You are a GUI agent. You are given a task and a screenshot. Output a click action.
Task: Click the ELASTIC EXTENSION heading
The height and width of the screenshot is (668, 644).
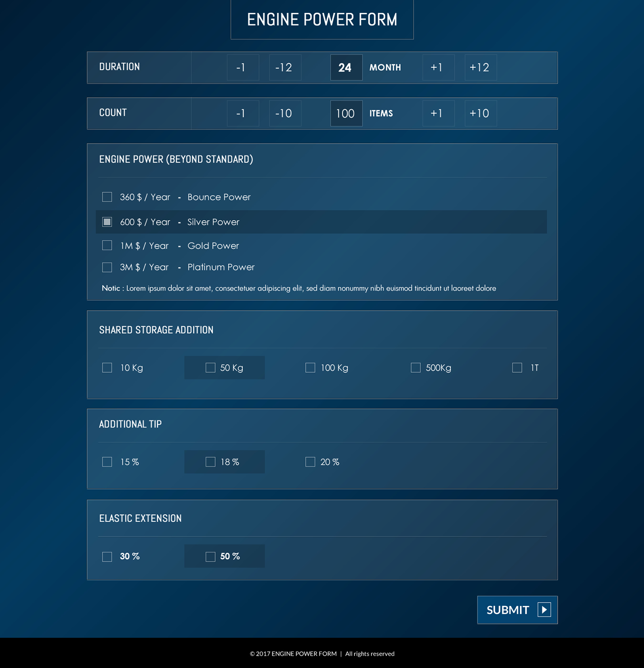click(x=140, y=518)
